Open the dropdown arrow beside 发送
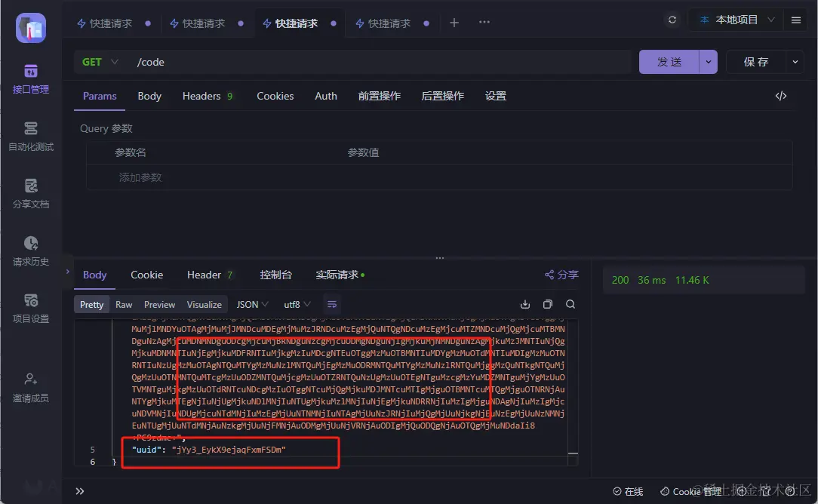 click(708, 62)
